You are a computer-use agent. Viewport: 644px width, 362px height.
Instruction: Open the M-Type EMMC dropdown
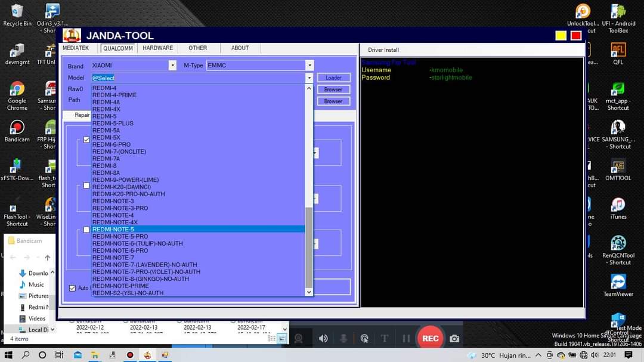(x=309, y=66)
